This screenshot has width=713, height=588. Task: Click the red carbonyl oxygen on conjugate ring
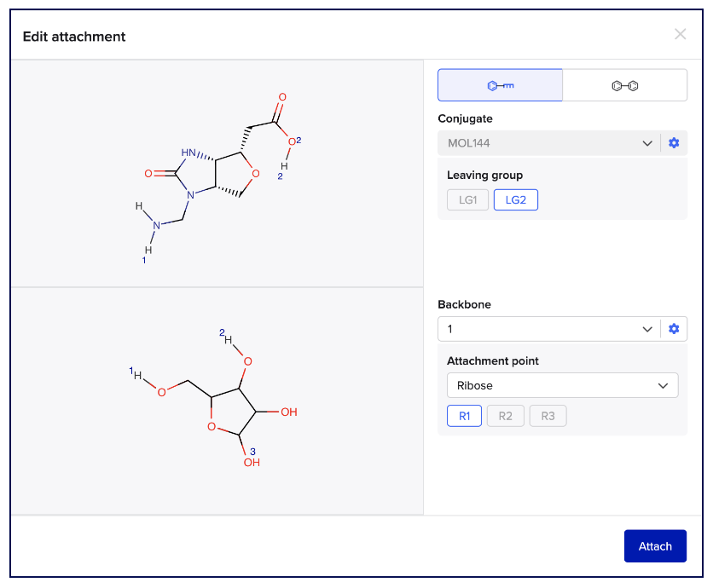[148, 173]
